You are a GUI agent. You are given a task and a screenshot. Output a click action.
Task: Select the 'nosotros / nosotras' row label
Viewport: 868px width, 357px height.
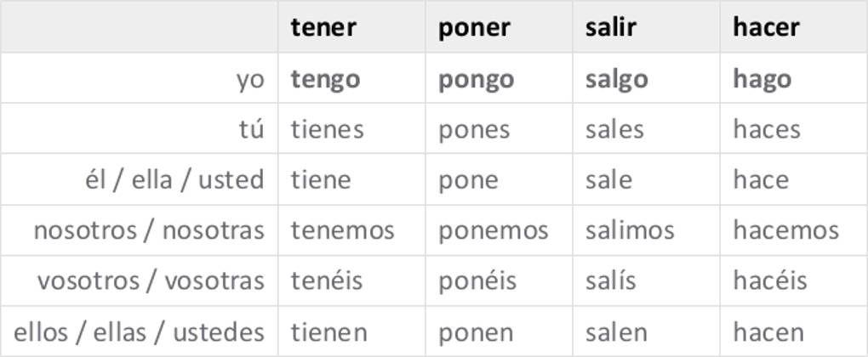(149, 230)
